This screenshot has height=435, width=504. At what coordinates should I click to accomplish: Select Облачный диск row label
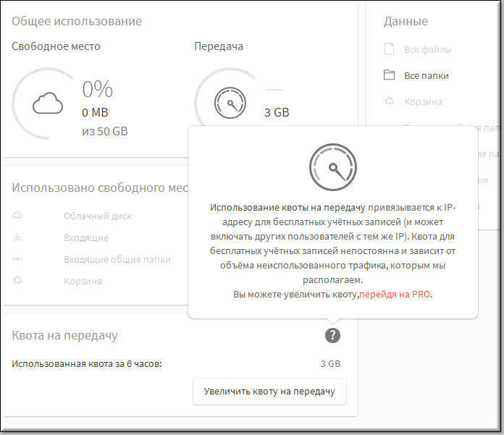(98, 216)
